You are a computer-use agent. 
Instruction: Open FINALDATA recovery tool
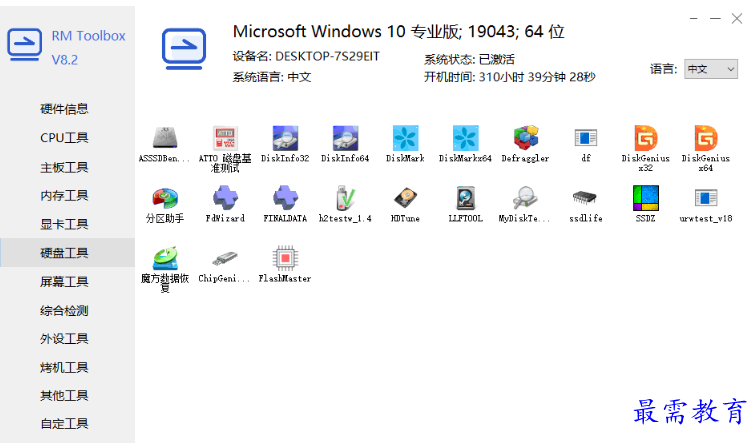pyautogui.click(x=285, y=198)
